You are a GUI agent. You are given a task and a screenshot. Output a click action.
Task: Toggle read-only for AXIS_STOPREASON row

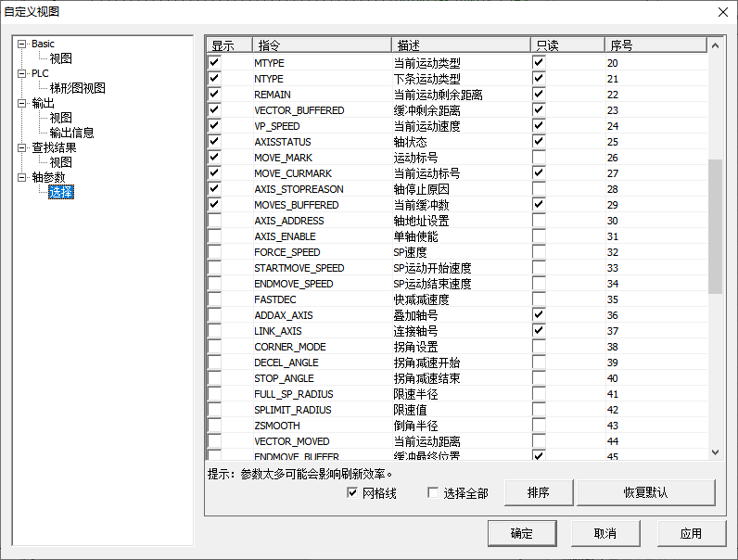[540, 188]
